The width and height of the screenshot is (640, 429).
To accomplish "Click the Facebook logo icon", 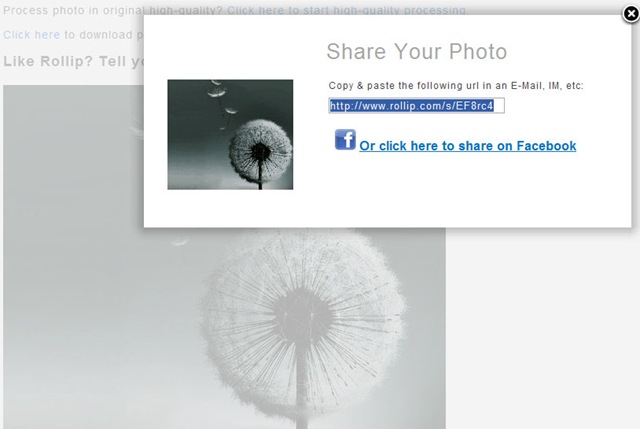I will click(345, 140).
